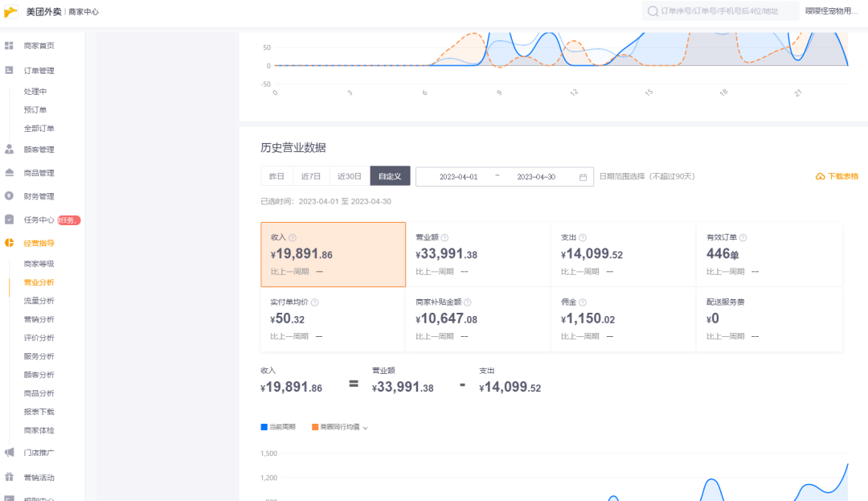Open the calendar icon in date range
Screen dimensions: 868x501
[x=583, y=177]
